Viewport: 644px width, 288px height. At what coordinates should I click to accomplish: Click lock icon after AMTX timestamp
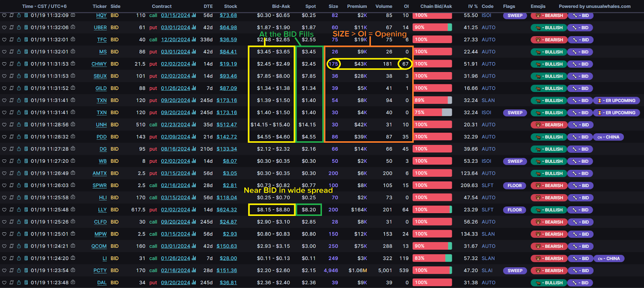(73, 173)
